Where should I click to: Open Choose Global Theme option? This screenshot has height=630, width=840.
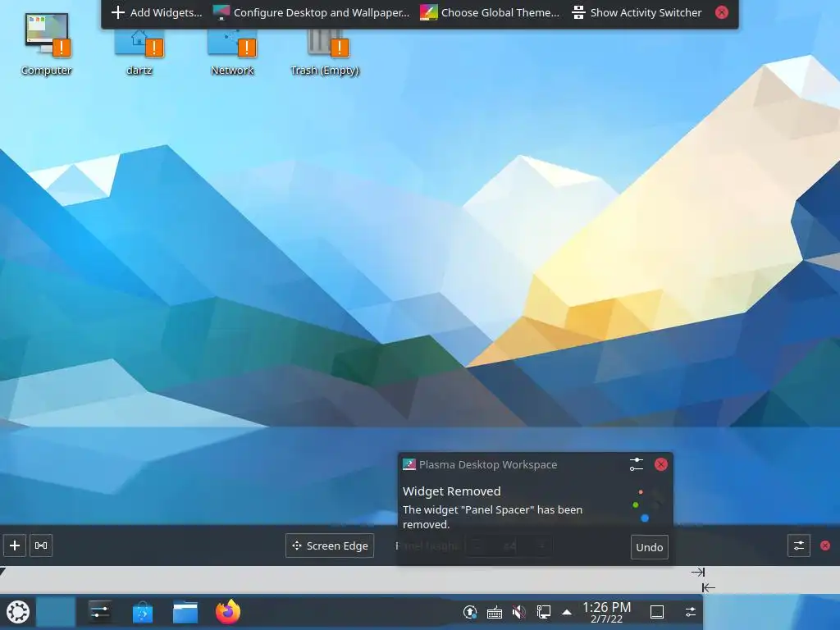click(490, 12)
